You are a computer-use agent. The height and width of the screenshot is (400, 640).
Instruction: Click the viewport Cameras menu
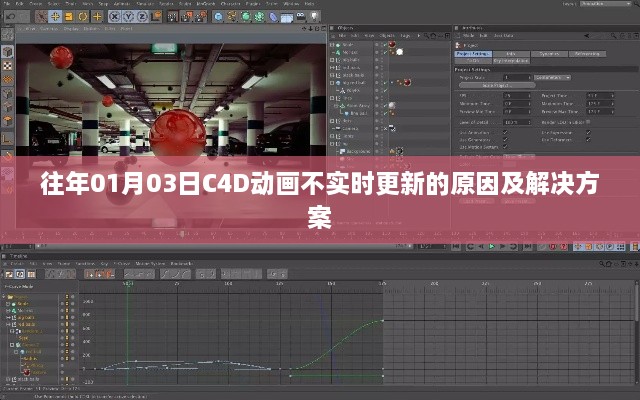[49, 29]
